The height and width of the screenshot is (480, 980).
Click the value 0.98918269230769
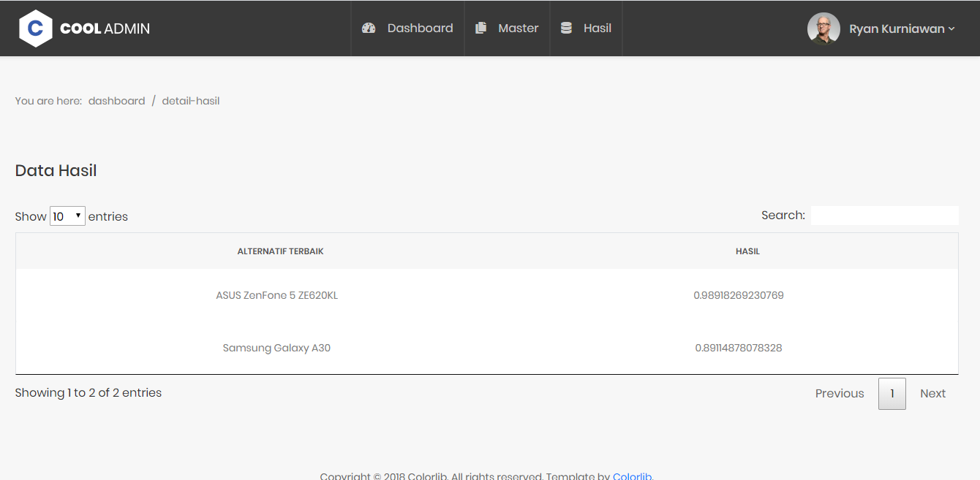739,295
